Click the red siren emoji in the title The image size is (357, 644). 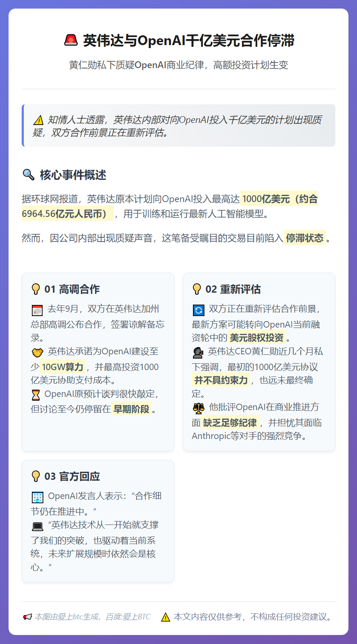pos(71,41)
